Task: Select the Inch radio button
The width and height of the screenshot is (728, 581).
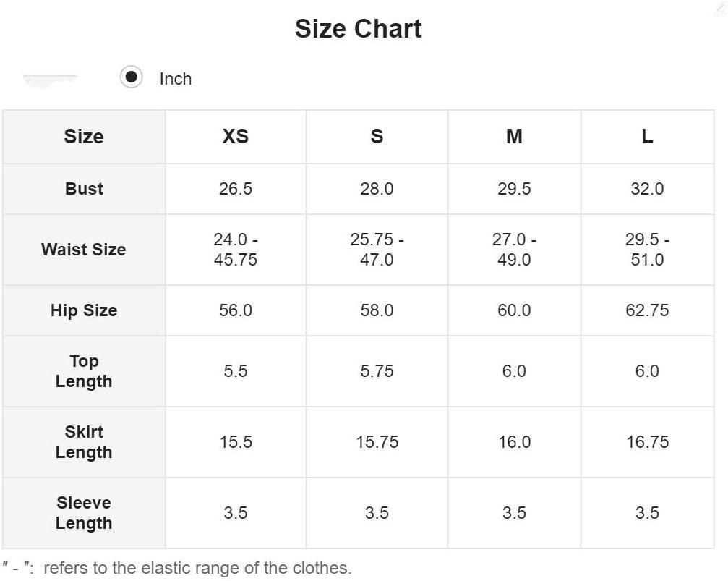Action: point(131,77)
